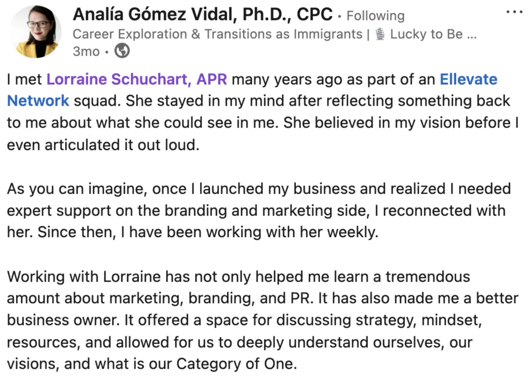Click the microphone emoji in the headline
532x392 pixels.
click(x=379, y=34)
